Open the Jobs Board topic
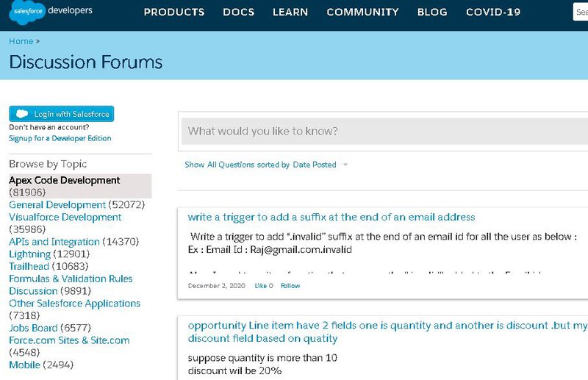Viewport: 588px width, 380px height. 33,328
